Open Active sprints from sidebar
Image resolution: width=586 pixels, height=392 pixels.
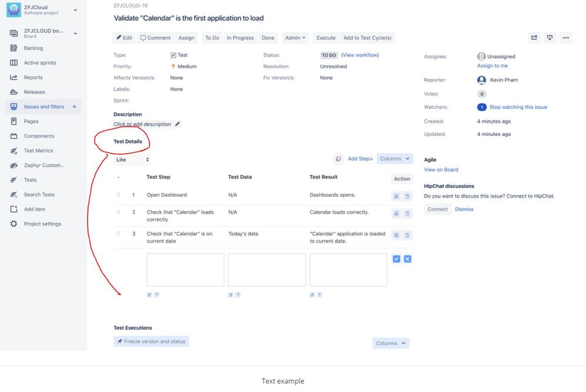coord(40,63)
